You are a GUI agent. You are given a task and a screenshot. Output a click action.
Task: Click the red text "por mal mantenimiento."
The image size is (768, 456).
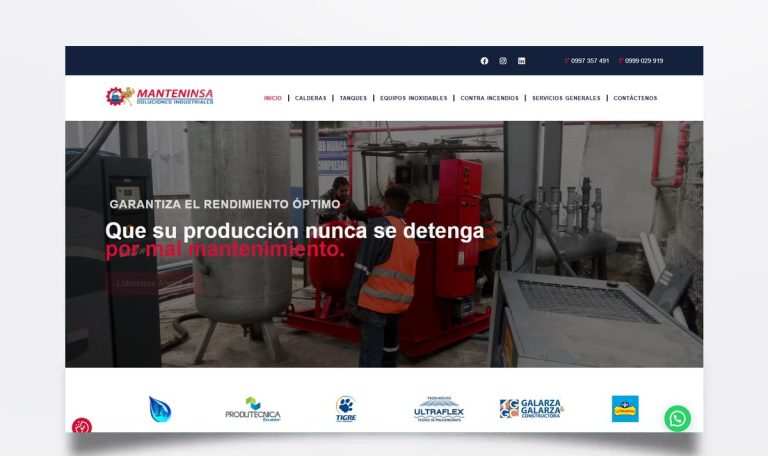pos(225,250)
